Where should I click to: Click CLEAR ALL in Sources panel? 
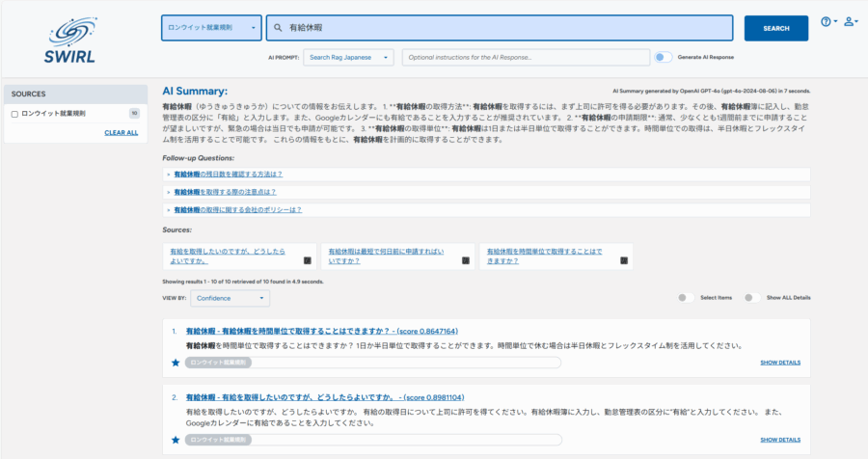click(122, 133)
